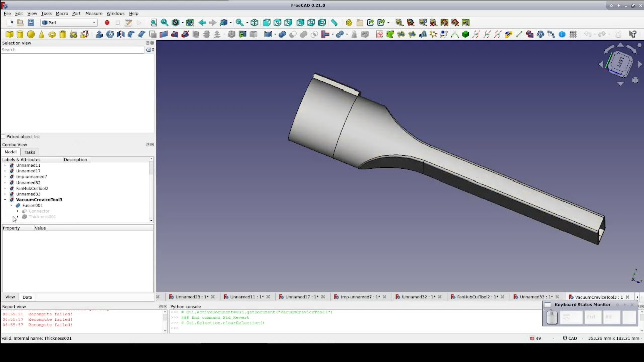Select Thickness001 in the model tree
Screen dimensions: 644x362
pos(42,217)
